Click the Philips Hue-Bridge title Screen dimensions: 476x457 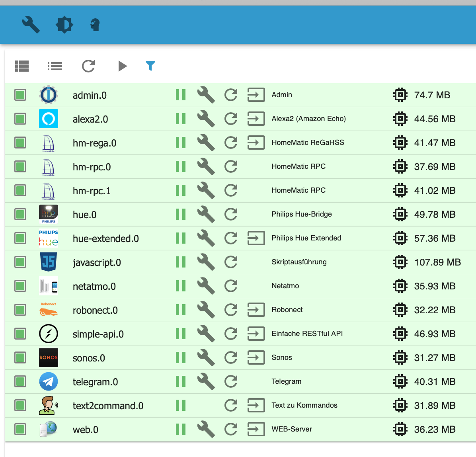point(301,214)
